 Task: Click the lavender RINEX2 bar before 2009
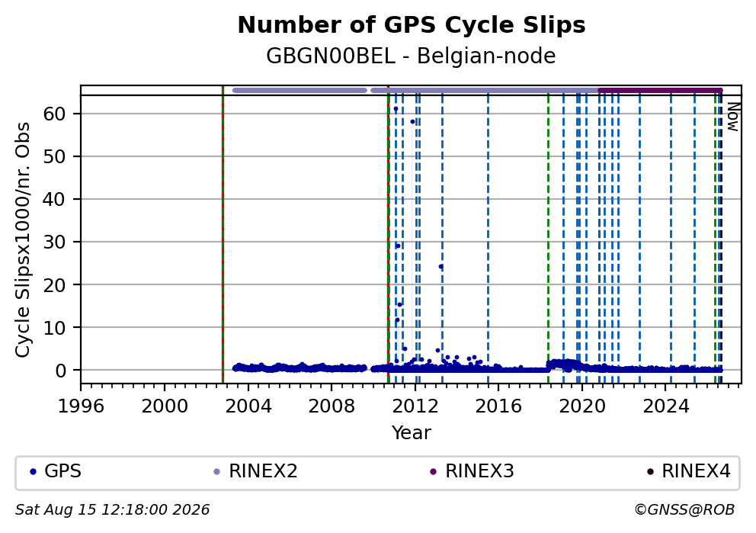point(300,90)
